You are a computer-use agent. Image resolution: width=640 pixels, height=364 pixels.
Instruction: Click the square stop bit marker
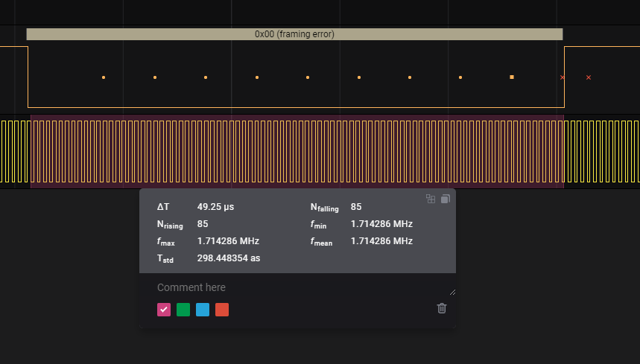click(512, 77)
